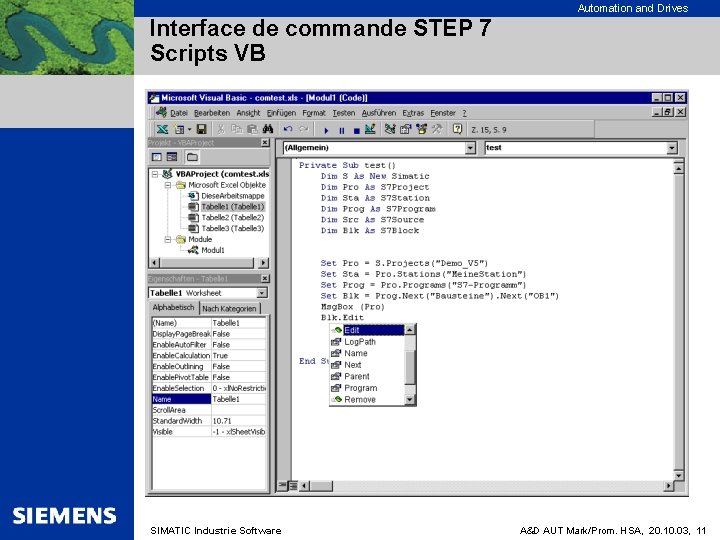Click the code window vertical scroll up arrow
720x540 pixels.
pyautogui.click(x=679, y=169)
